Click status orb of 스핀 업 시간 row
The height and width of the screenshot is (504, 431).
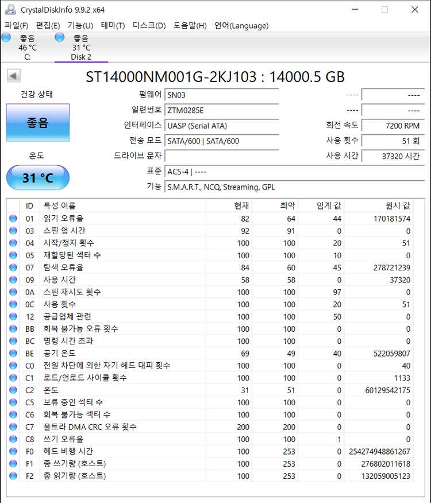[13, 231]
